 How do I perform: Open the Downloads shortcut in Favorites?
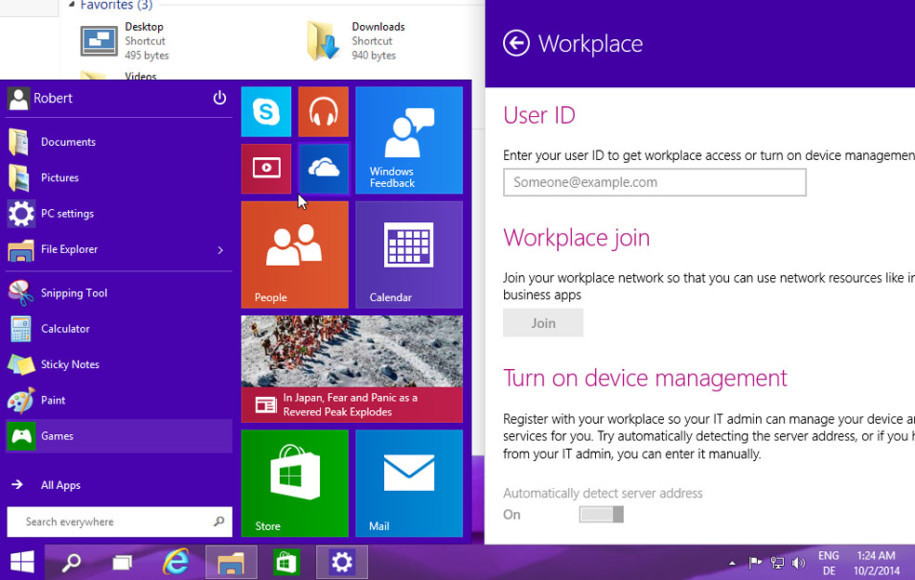point(356,41)
